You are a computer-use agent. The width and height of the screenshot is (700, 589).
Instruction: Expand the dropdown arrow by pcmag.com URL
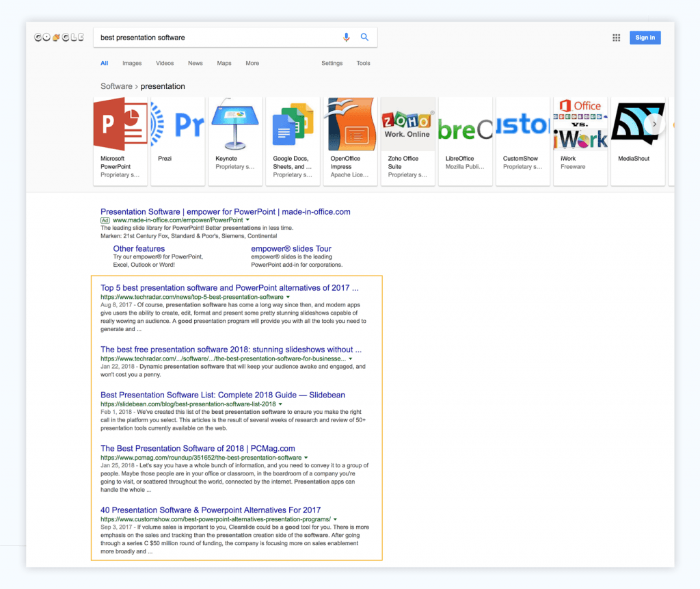(306, 458)
